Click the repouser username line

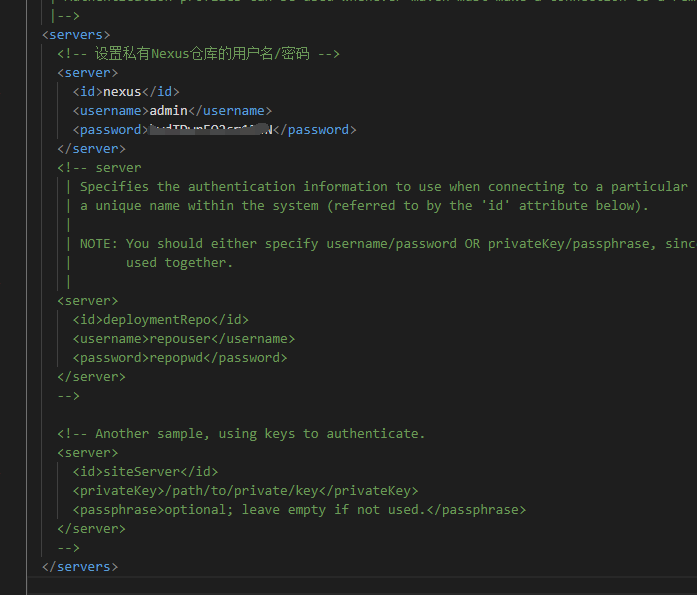click(x=184, y=339)
